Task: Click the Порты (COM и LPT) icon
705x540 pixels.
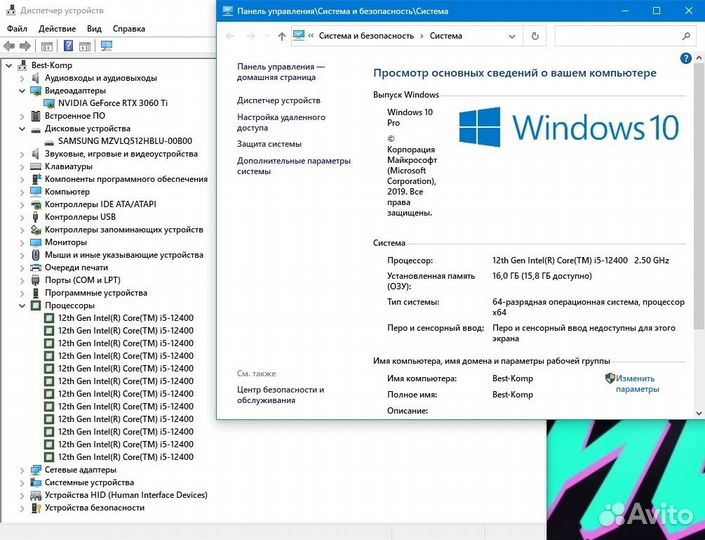Action: tap(36, 280)
